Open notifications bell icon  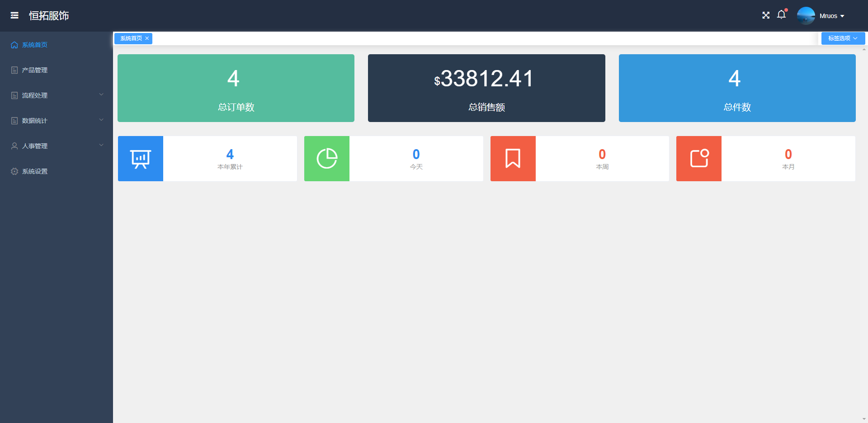781,15
